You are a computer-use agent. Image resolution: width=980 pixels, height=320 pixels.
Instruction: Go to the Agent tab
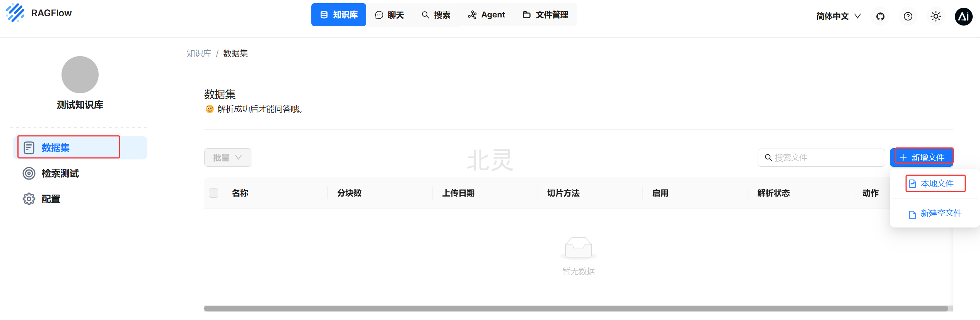486,15
